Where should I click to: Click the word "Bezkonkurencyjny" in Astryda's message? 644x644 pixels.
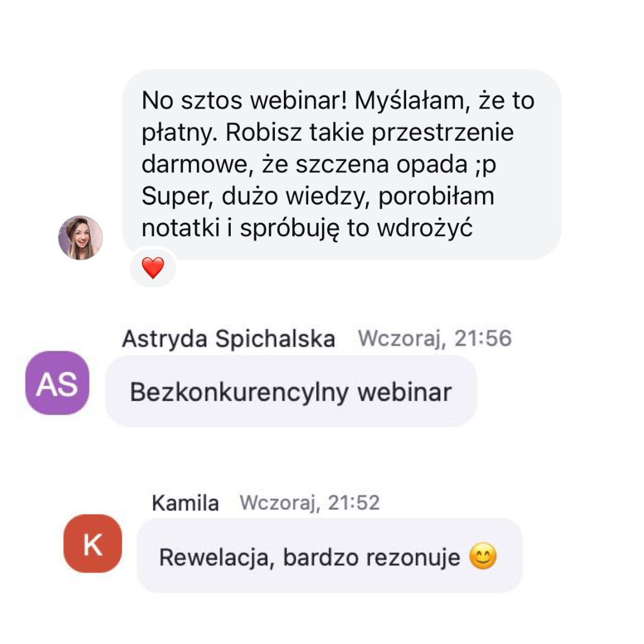point(239,392)
